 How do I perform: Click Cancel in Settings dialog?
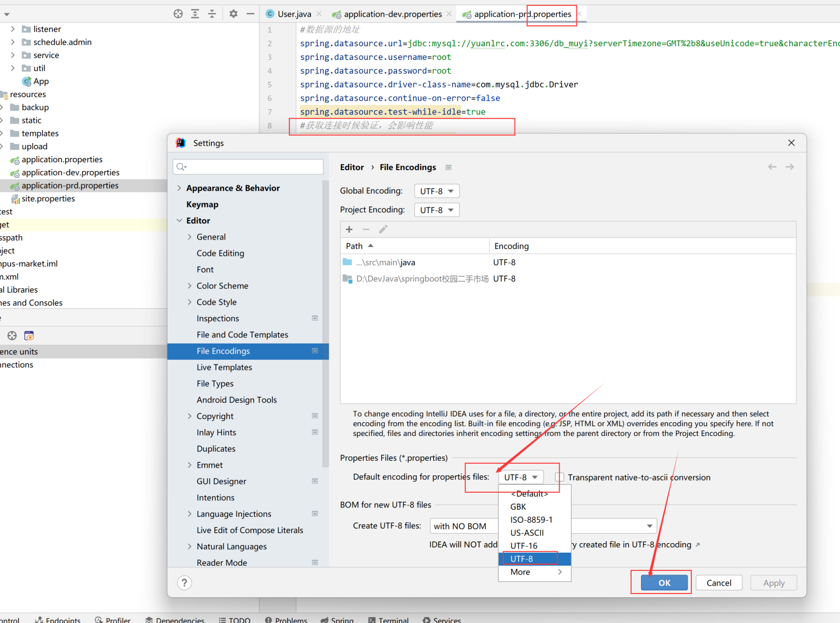click(719, 583)
